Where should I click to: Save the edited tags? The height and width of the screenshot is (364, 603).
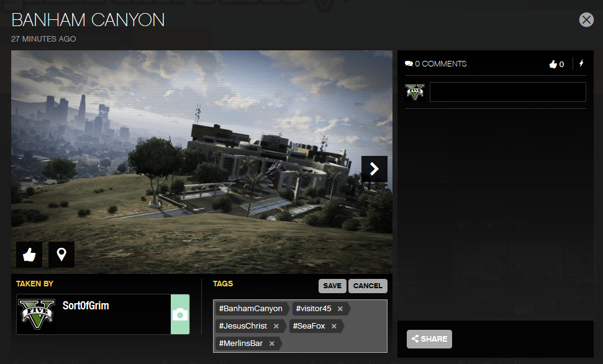point(332,286)
